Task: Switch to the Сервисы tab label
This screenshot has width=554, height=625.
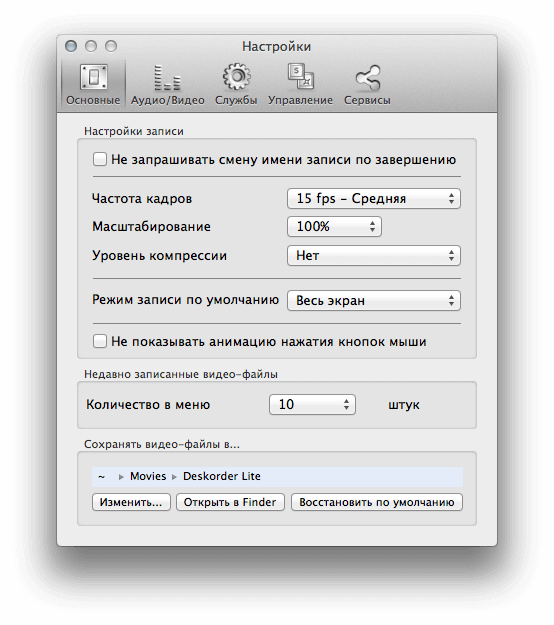Action: coord(367,100)
